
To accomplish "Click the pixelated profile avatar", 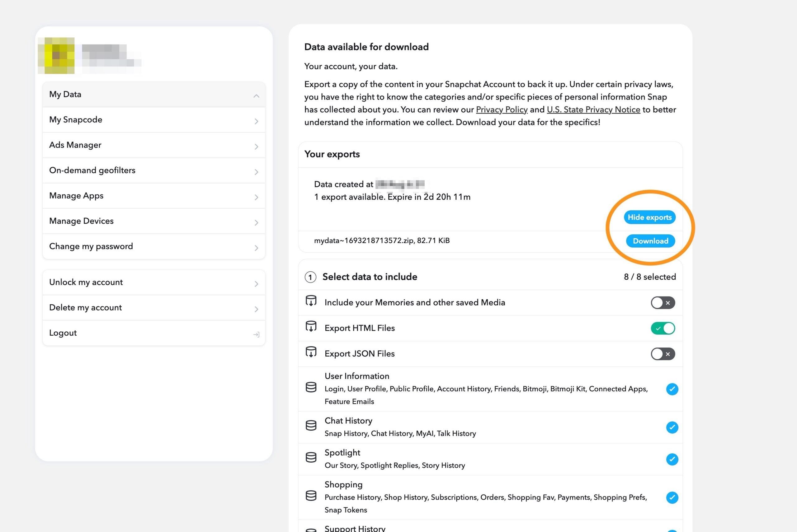I will (56, 56).
